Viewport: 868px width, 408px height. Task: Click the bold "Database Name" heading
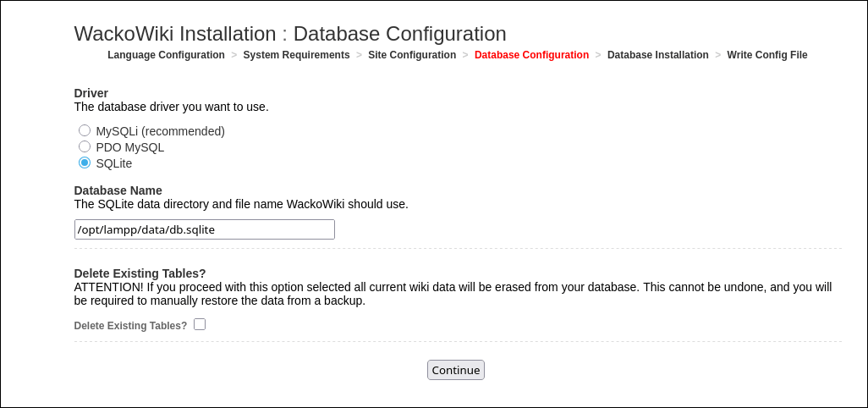point(118,190)
